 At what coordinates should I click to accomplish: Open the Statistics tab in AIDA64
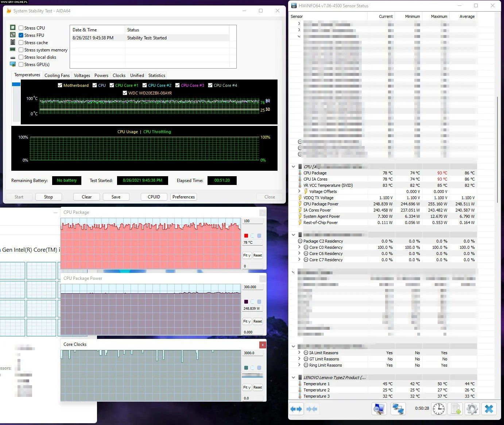[x=156, y=76]
